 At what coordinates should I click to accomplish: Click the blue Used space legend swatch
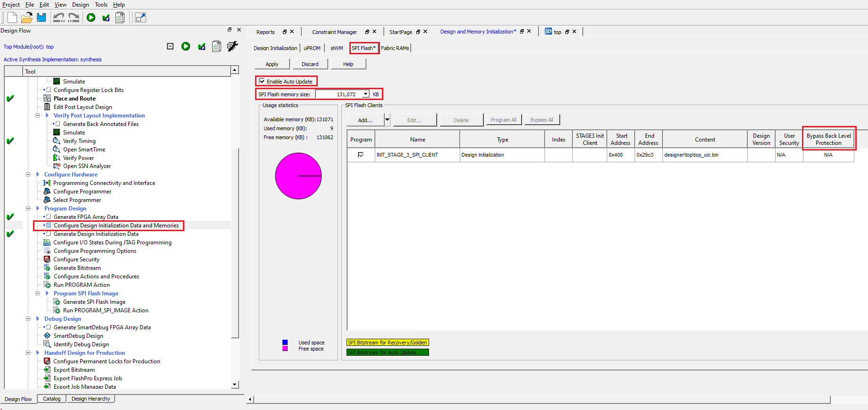tap(285, 342)
